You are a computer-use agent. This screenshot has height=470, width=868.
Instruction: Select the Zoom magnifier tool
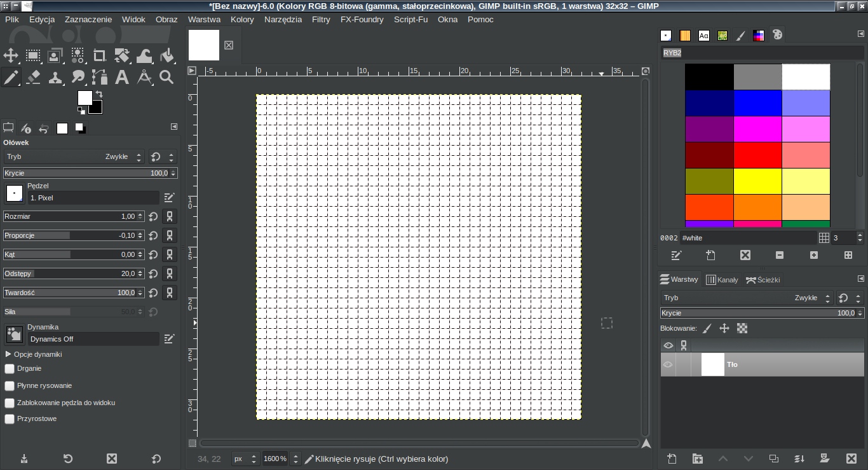166,77
